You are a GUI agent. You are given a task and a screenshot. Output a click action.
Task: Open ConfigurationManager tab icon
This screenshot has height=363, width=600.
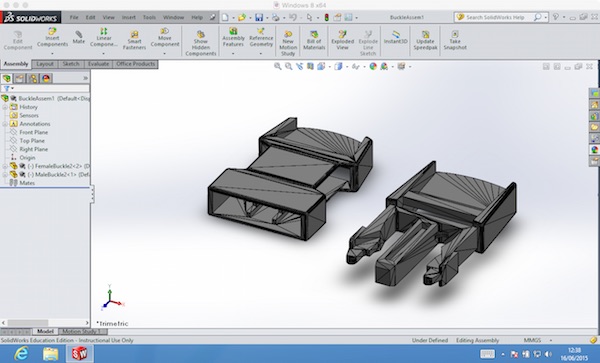point(33,78)
